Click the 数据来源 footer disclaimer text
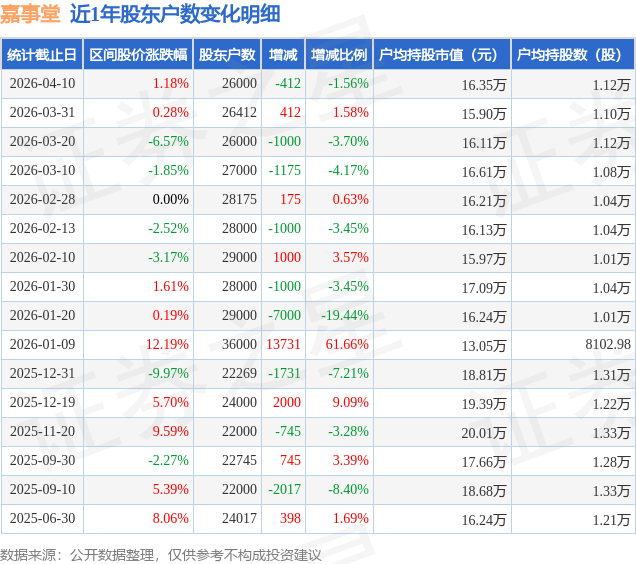 (x=161, y=555)
